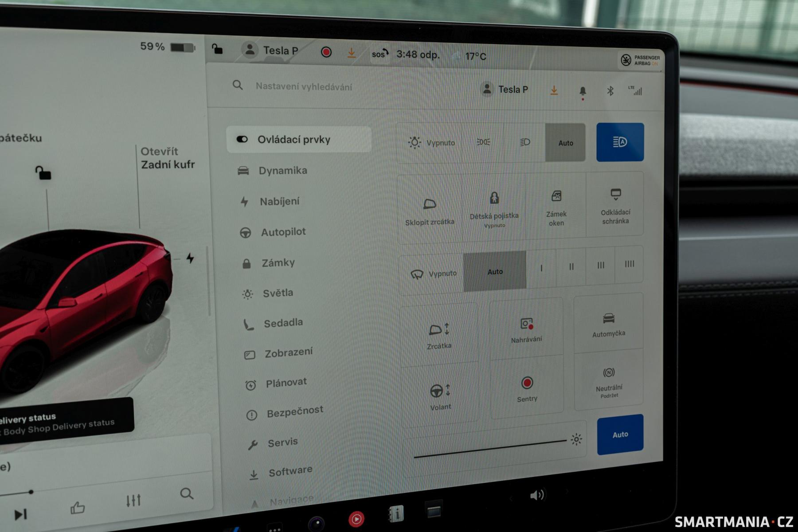Skip to next track
798x532 pixels.
click(x=21, y=514)
